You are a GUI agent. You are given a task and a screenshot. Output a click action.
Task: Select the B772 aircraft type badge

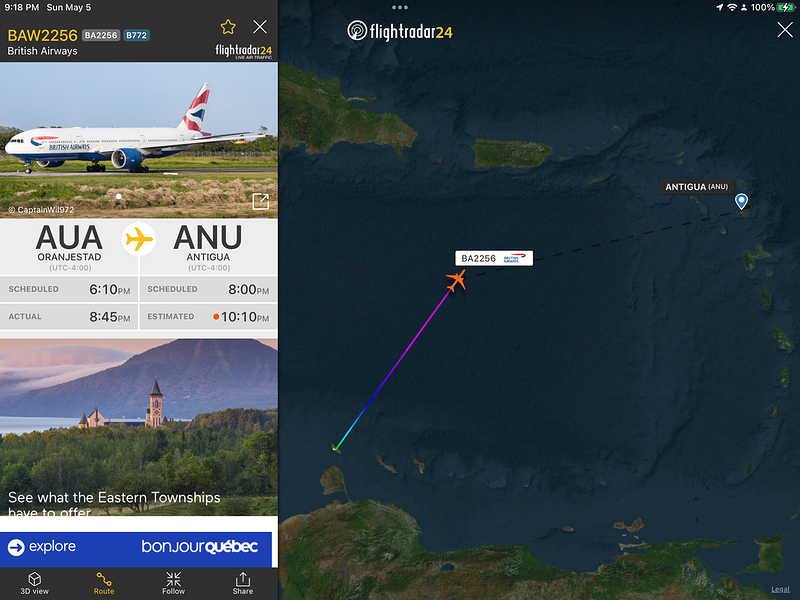tap(136, 35)
